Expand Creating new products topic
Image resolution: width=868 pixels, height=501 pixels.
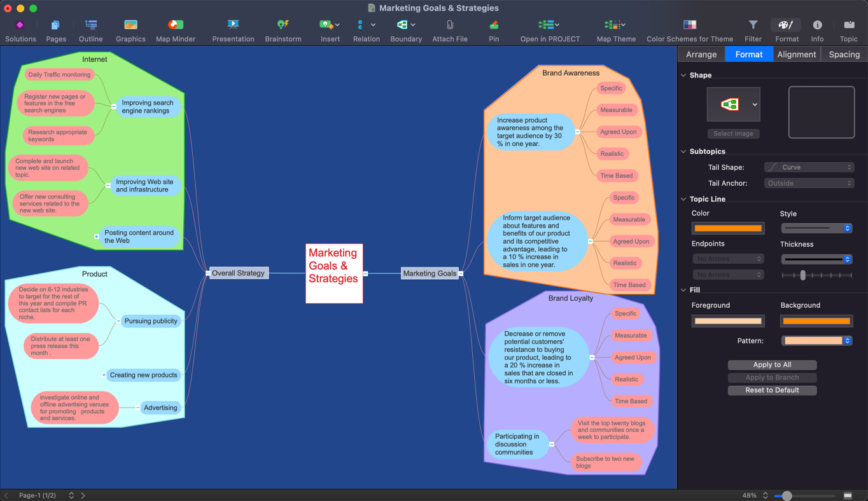pyautogui.click(x=104, y=375)
